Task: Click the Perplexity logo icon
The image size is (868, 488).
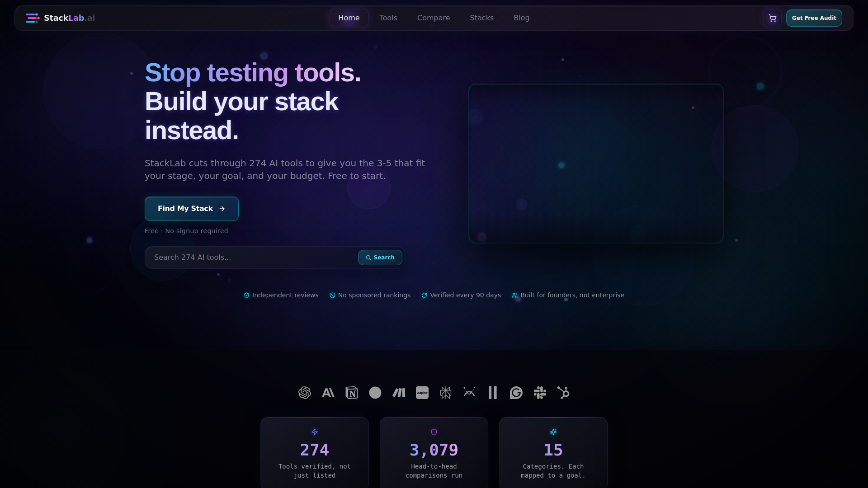Action: tap(446, 393)
